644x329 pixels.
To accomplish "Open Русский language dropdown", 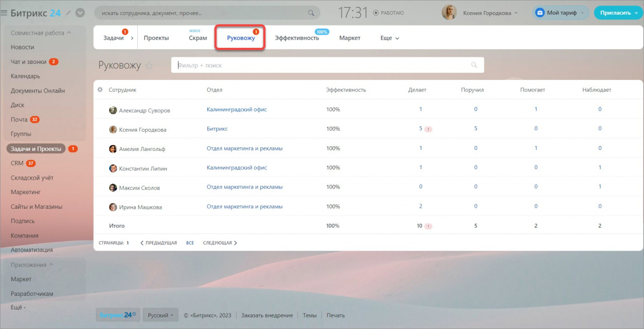I will (x=160, y=315).
